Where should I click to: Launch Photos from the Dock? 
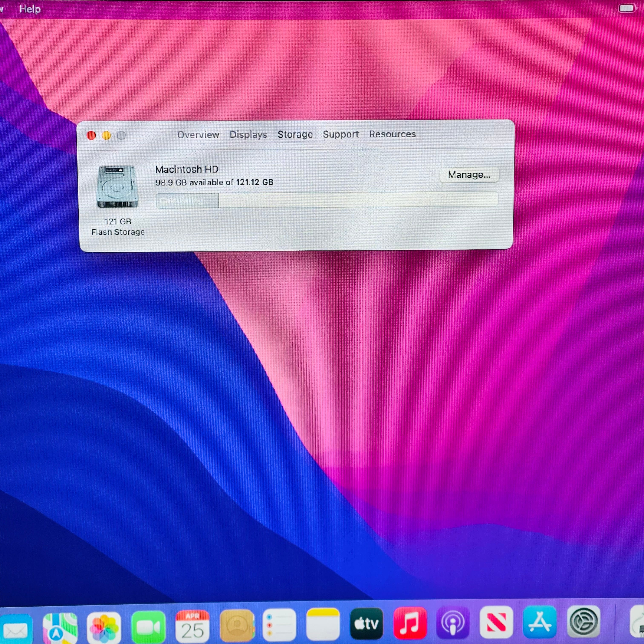coord(104,628)
